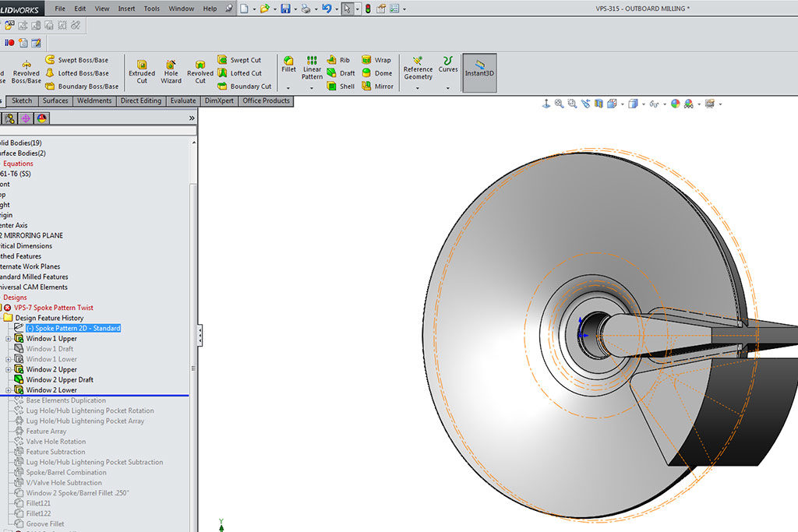This screenshot has height=532, width=798.
Task: Apply the Fillet feature tool
Action: pos(288,64)
